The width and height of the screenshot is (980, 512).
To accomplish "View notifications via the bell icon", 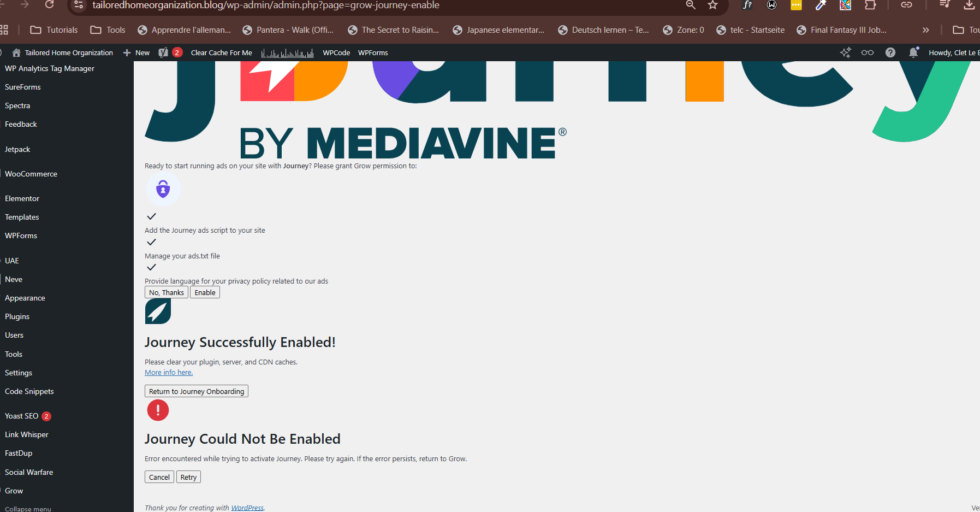I will (913, 52).
